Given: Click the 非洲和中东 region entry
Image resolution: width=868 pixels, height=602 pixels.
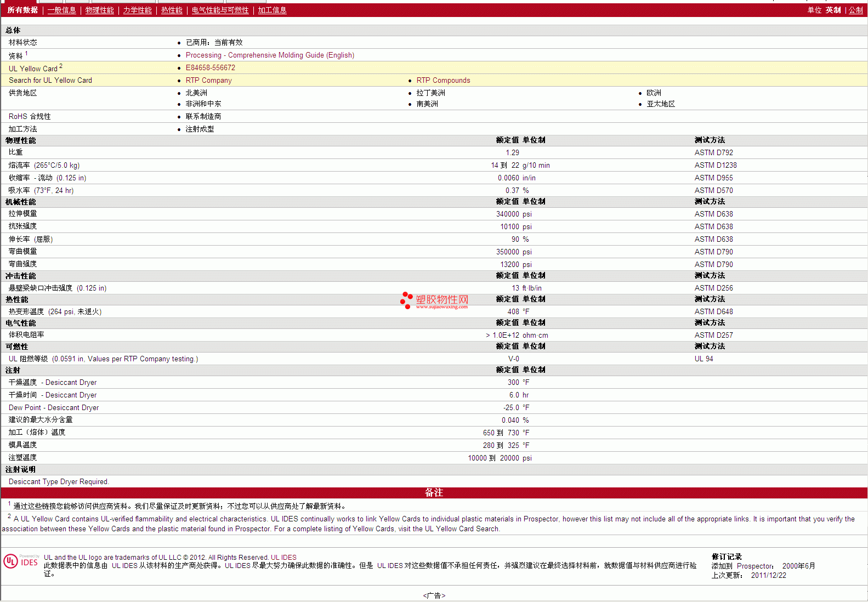Looking at the screenshot, I should (x=203, y=104).
